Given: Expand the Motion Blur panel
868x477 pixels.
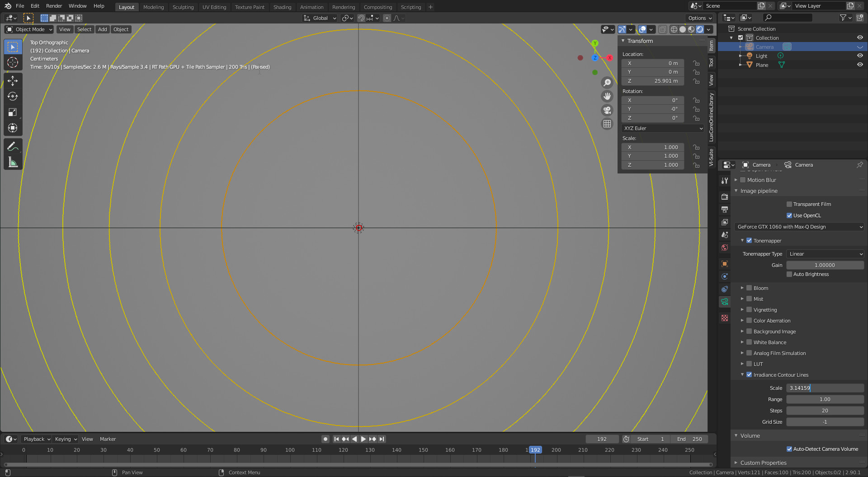Looking at the screenshot, I should tap(736, 180).
